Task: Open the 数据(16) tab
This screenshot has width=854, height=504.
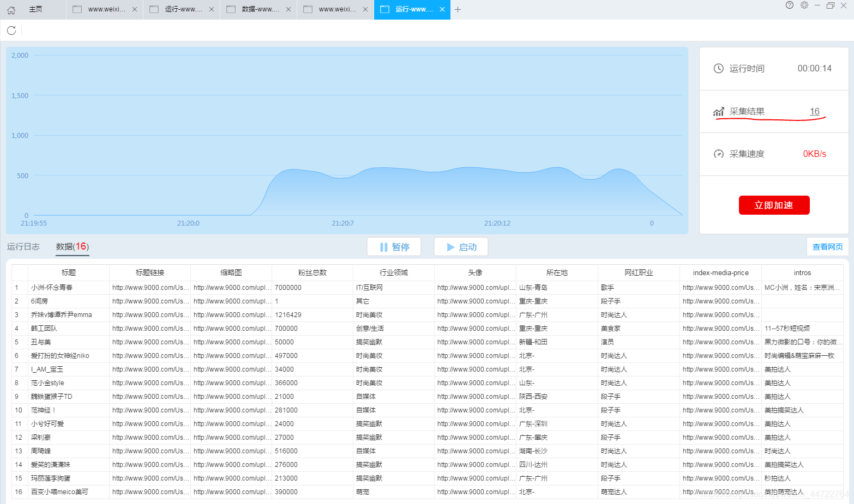Action: (x=73, y=247)
